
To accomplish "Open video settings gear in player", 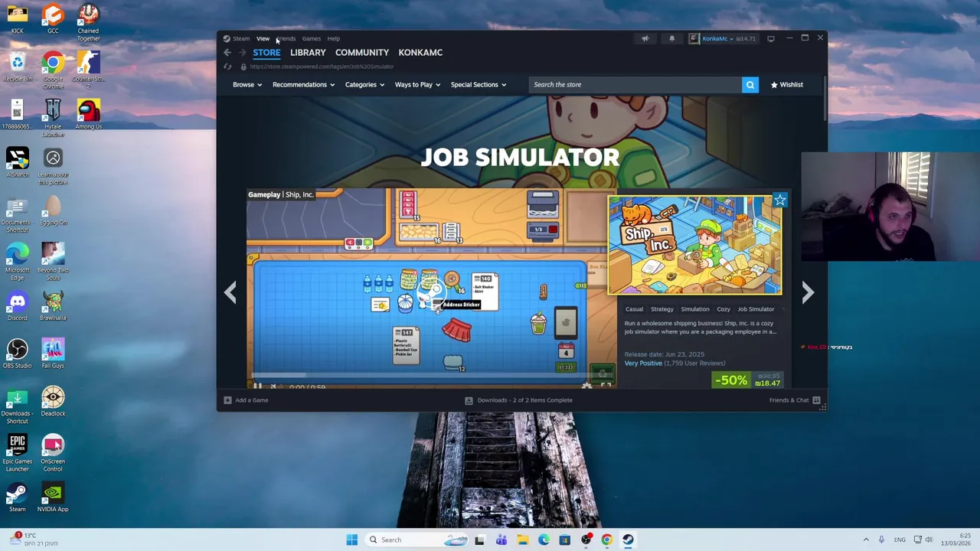I will 586,386.
